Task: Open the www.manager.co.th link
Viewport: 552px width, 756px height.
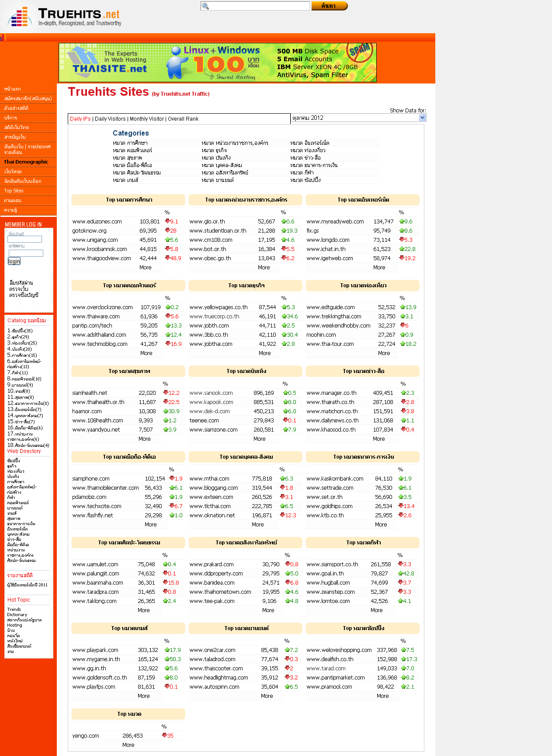Action: point(331,393)
